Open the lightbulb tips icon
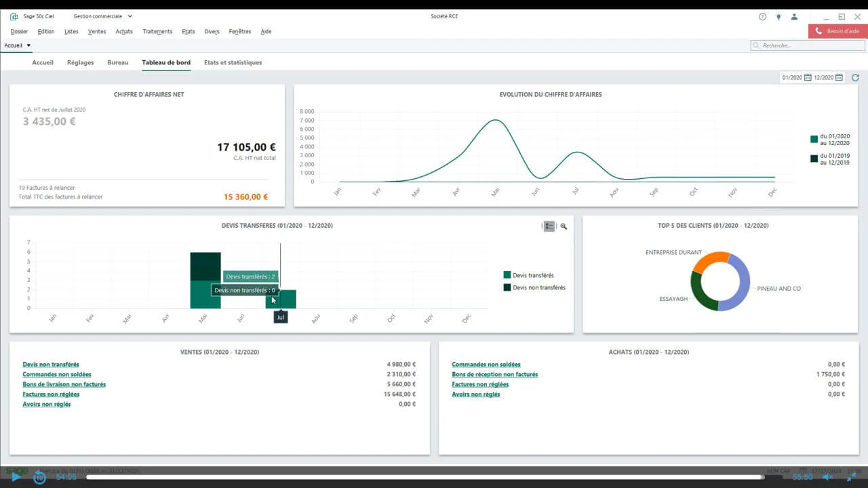Viewport: 868px width, 488px height. 778,16
